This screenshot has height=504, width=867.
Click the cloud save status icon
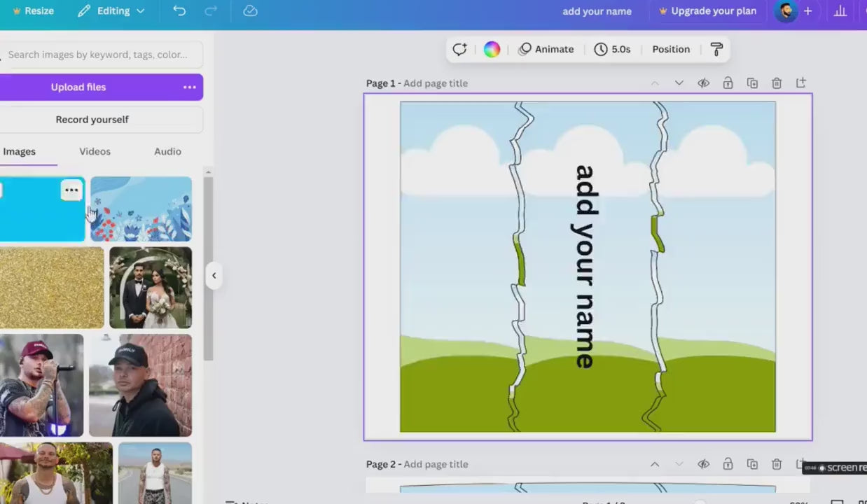pyautogui.click(x=250, y=10)
